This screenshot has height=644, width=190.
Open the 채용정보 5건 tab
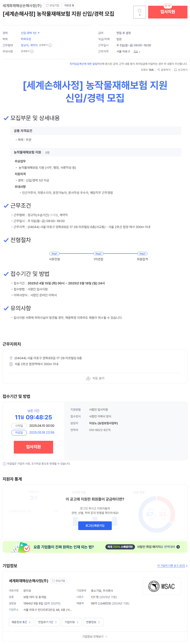click(21, 622)
